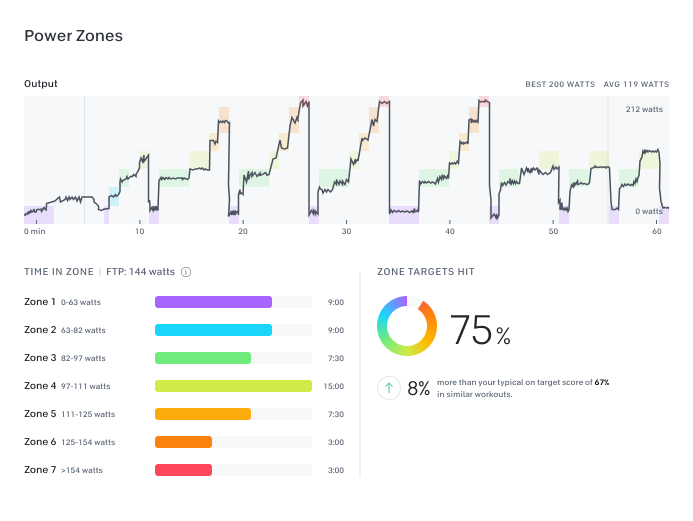Click the TIME IN ZONE heading
The width and height of the screenshot is (693, 521).
pos(58,271)
